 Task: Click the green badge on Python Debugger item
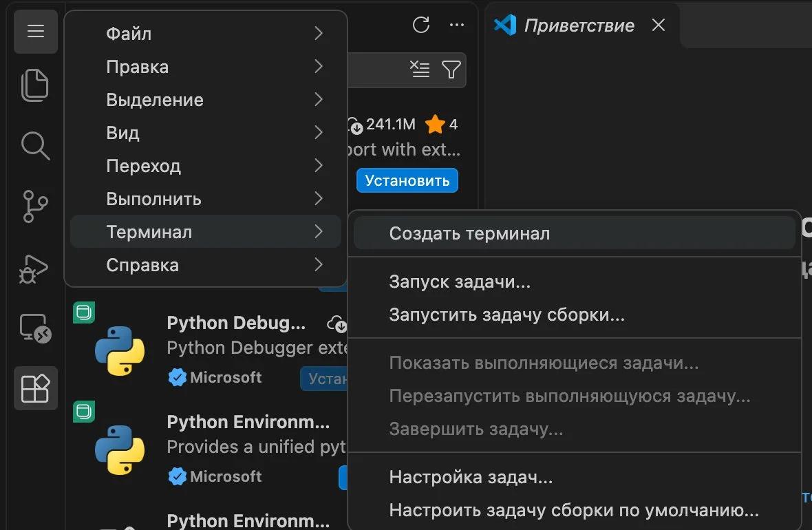coord(84,312)
